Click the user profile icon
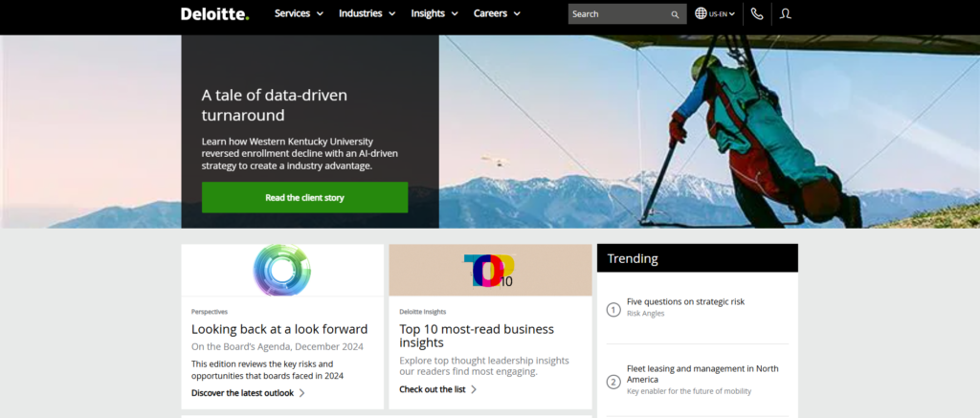980x418 pixels. [x=786, y=13]
